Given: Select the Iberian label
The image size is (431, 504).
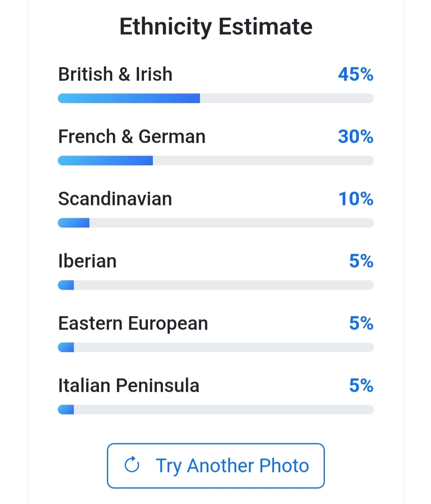Looking at the screenshot, I should pos(87,261).
